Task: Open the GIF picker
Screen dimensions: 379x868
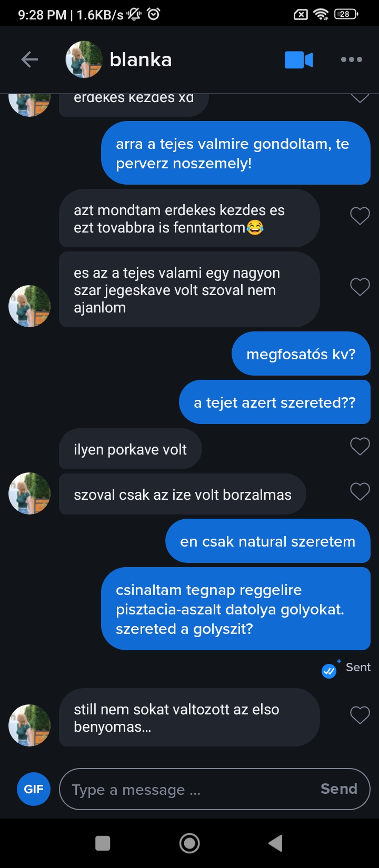Action: tap(34, 789)
